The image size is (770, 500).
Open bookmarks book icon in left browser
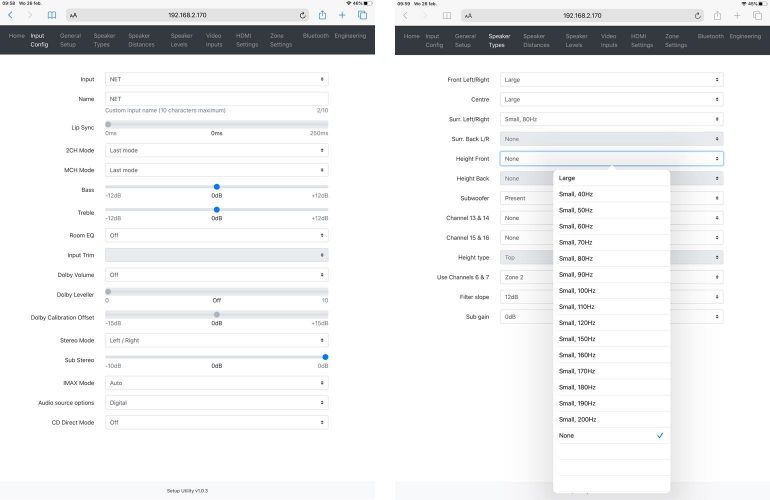tap(51, 16)
